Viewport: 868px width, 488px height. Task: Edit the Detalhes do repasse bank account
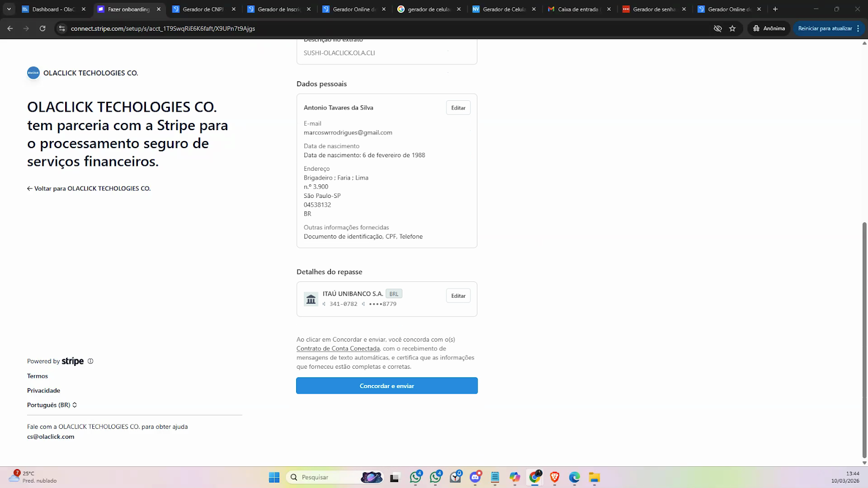click(458, 296)
